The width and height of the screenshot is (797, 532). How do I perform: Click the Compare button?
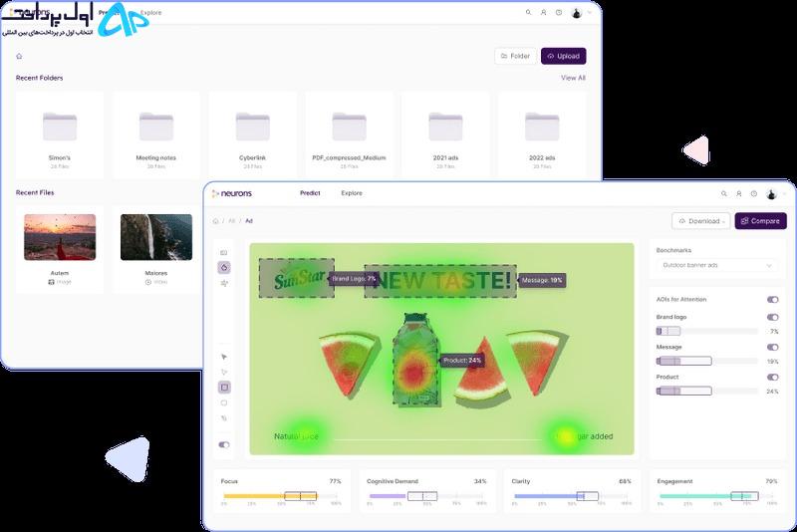761,221
